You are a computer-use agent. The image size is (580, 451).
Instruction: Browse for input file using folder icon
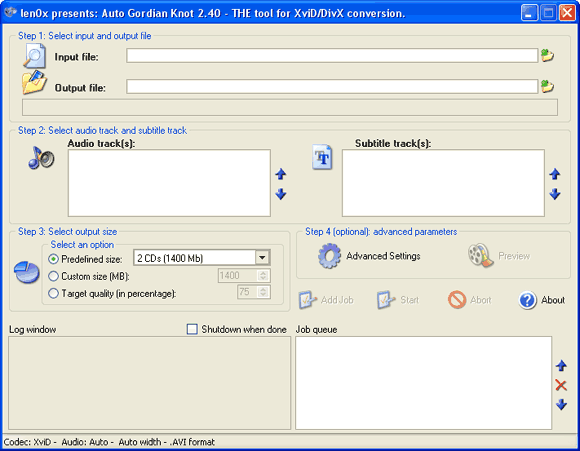coord(547,55)
